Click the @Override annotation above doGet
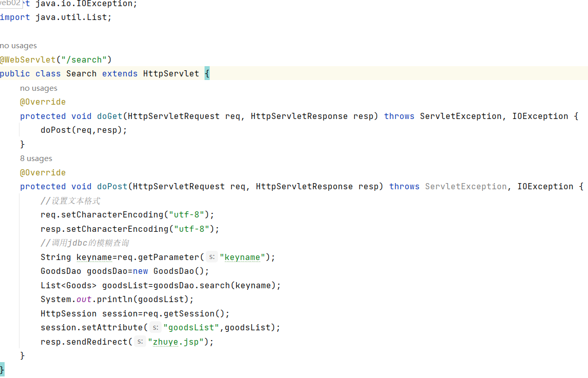588x378 pixels. pyautogui.click(x=43, y=102)
